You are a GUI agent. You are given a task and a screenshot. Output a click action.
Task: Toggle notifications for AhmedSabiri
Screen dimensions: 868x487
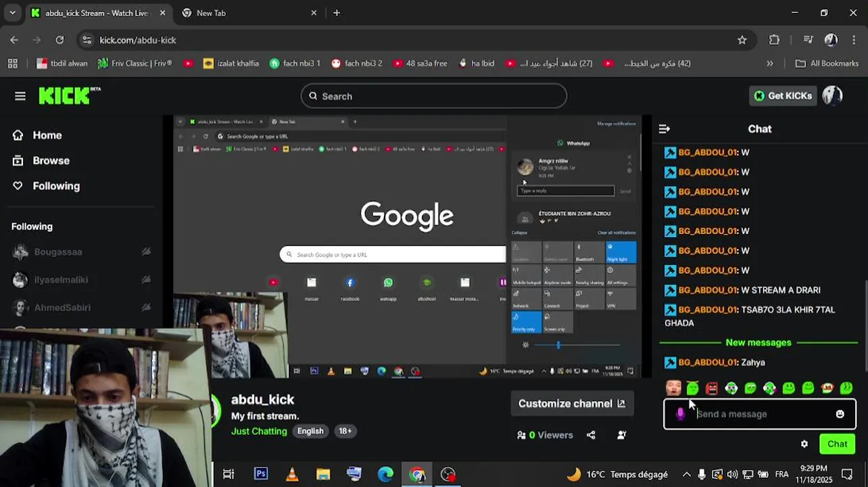coord(146,307)
